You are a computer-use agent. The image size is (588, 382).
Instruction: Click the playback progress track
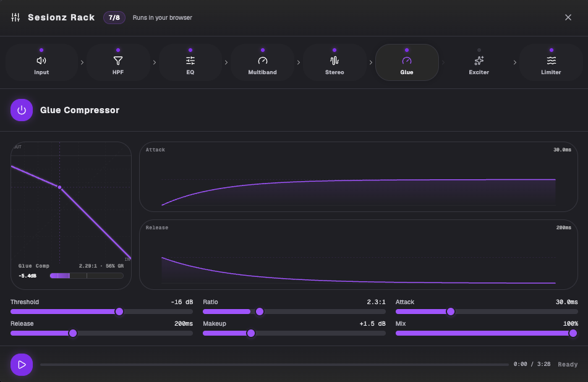point(274,364)
